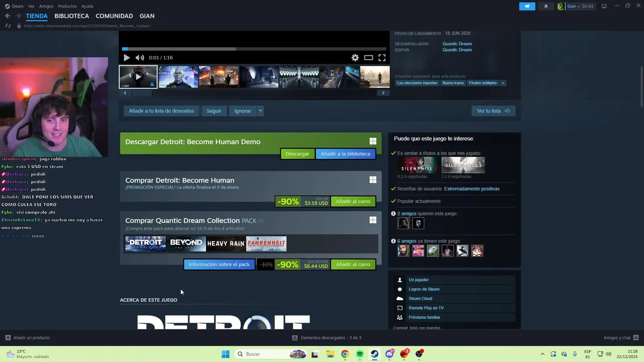Play the trailer video

126,57
